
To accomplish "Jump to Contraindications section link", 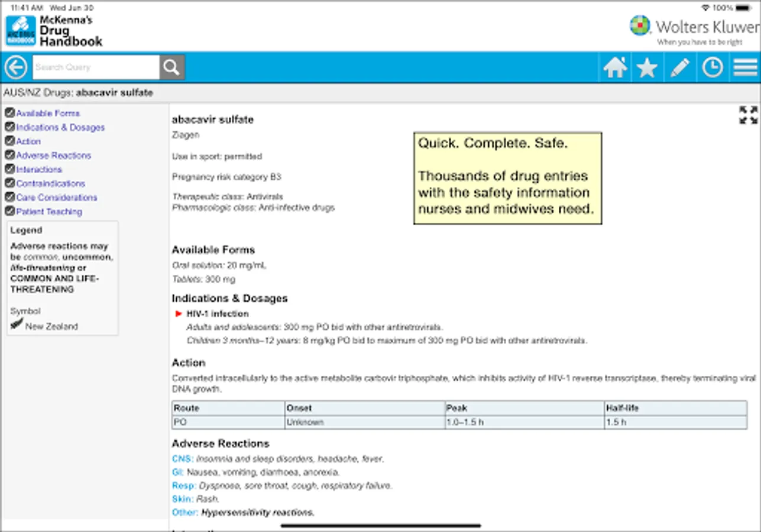I will [x=51, y=183].
